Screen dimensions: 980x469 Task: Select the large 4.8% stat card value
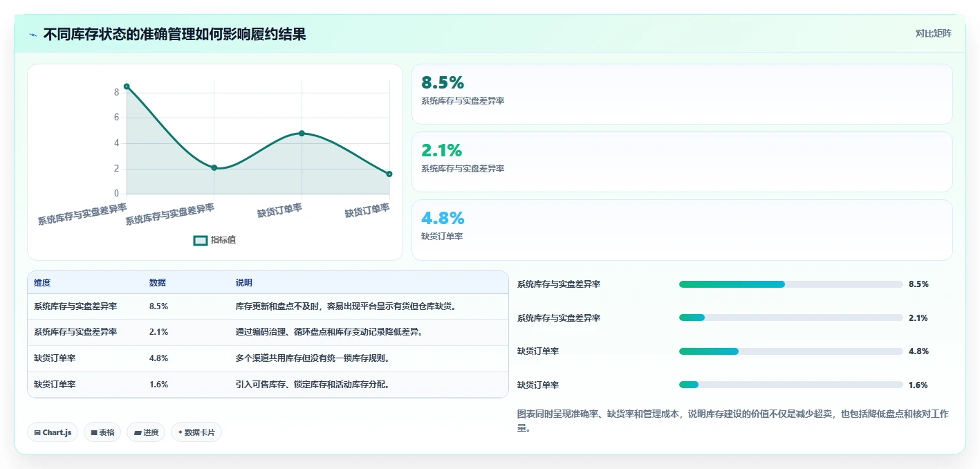click(443, 218)
